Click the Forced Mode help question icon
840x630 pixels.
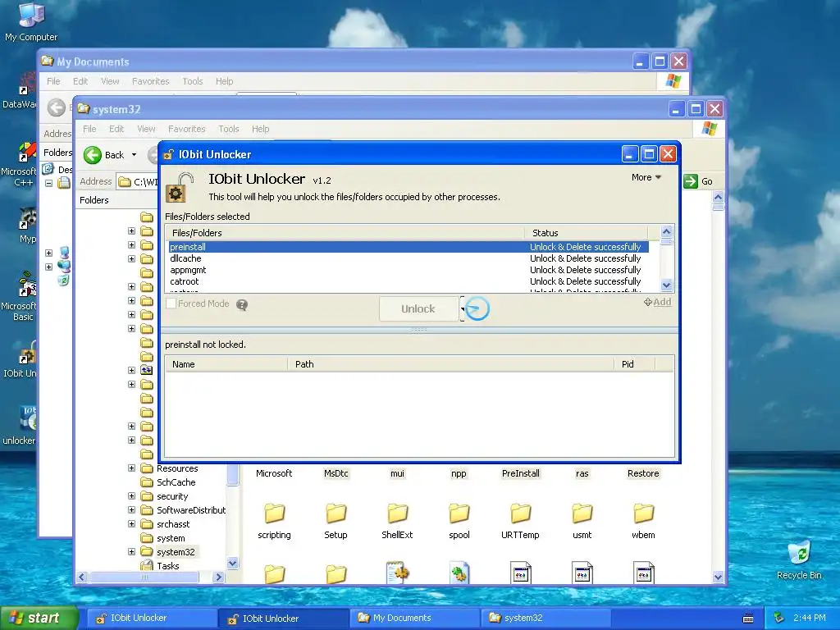242,305
